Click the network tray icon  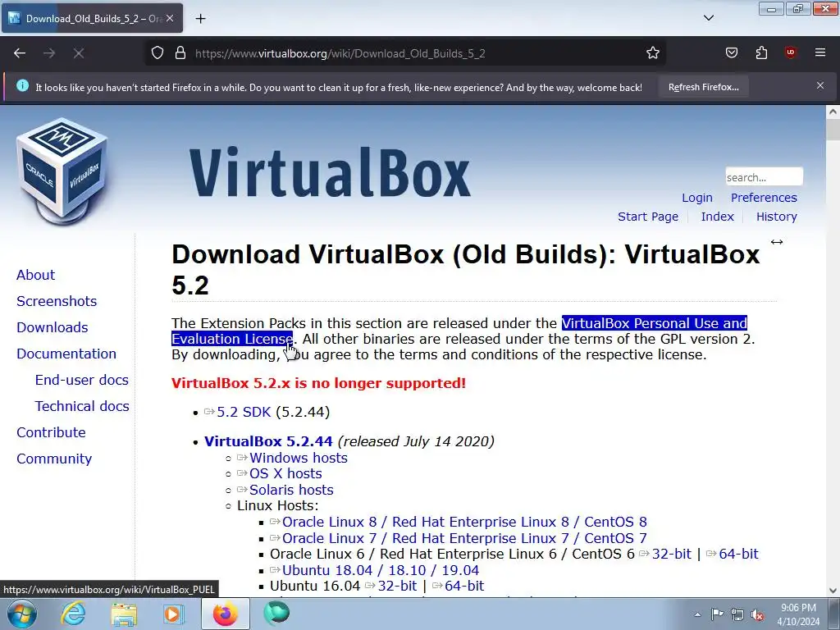pos(737,615)
